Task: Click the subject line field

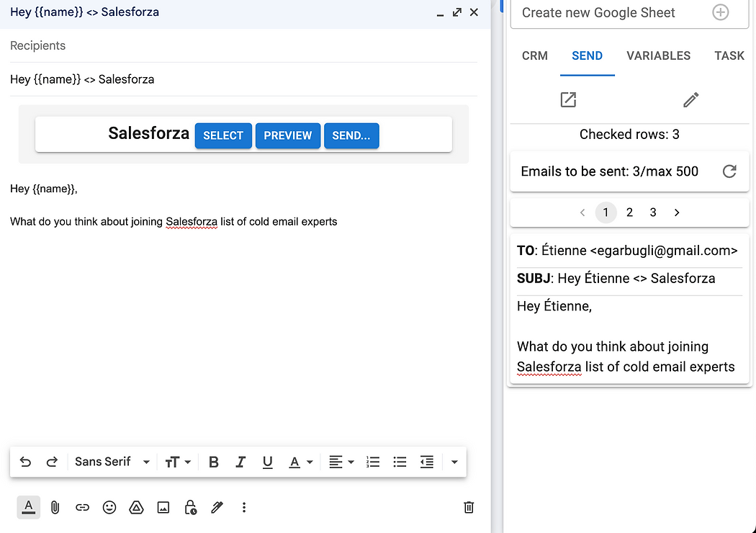Action: point(243,79)
